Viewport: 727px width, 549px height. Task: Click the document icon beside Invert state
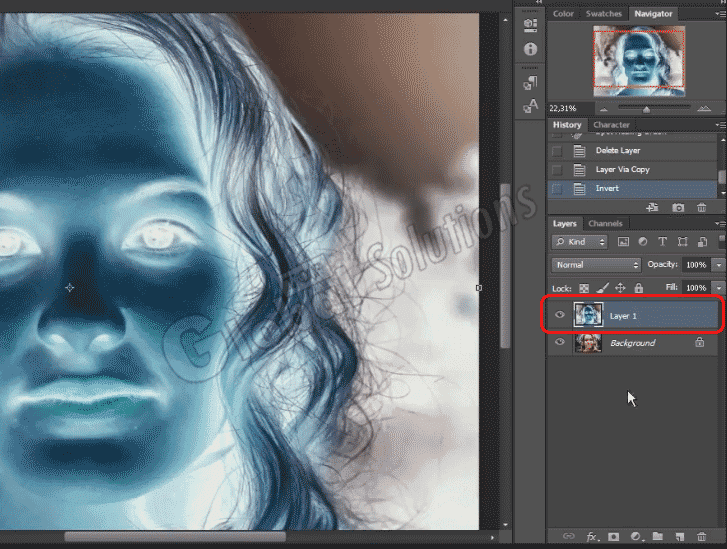[x=579, y=188]
